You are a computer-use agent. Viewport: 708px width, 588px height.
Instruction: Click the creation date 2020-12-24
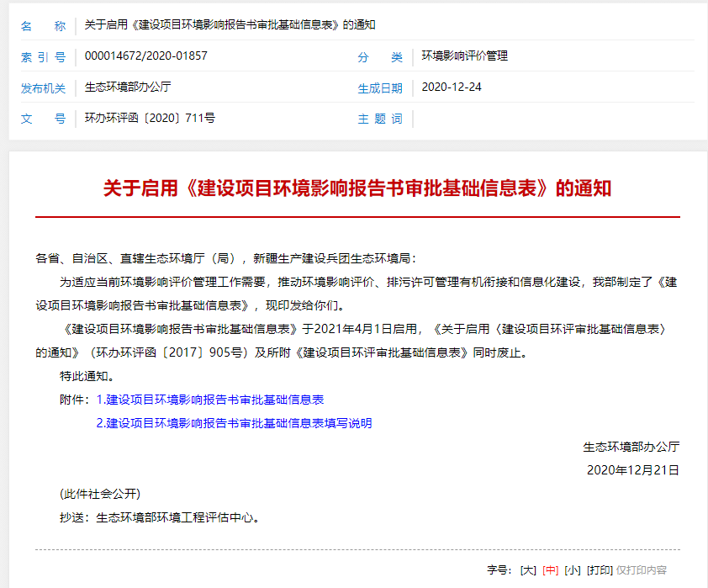tap(451, 87)
